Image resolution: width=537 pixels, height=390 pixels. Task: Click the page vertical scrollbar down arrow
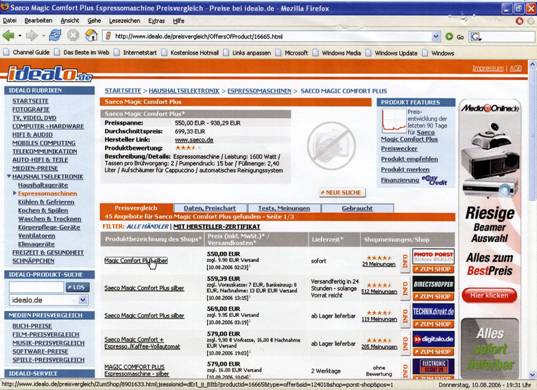pyautogui.click(x=532, y=375)
